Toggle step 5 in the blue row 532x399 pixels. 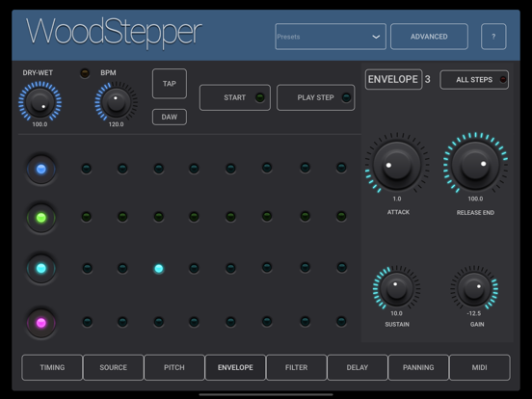[230, 169]
